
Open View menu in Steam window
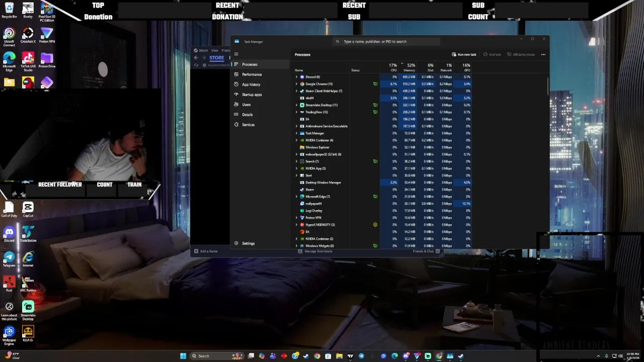tap(215, 50)
